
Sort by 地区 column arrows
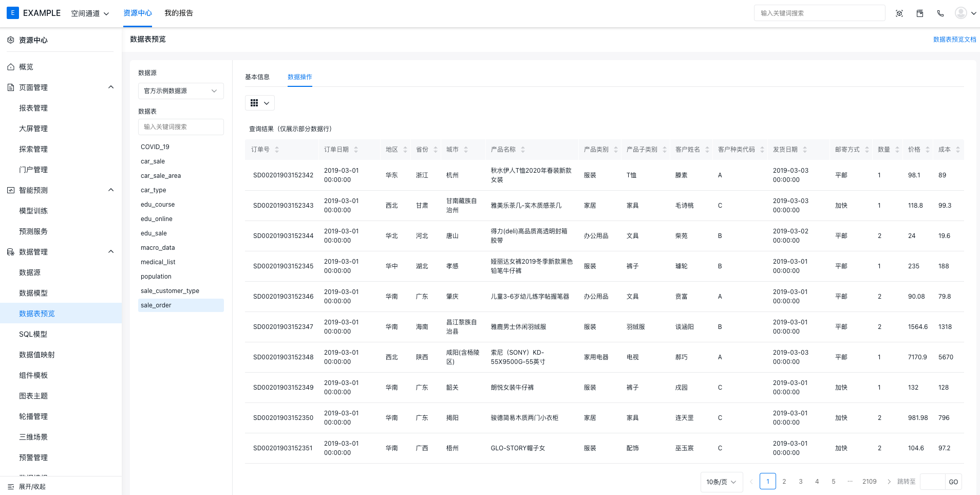(405, 150)
